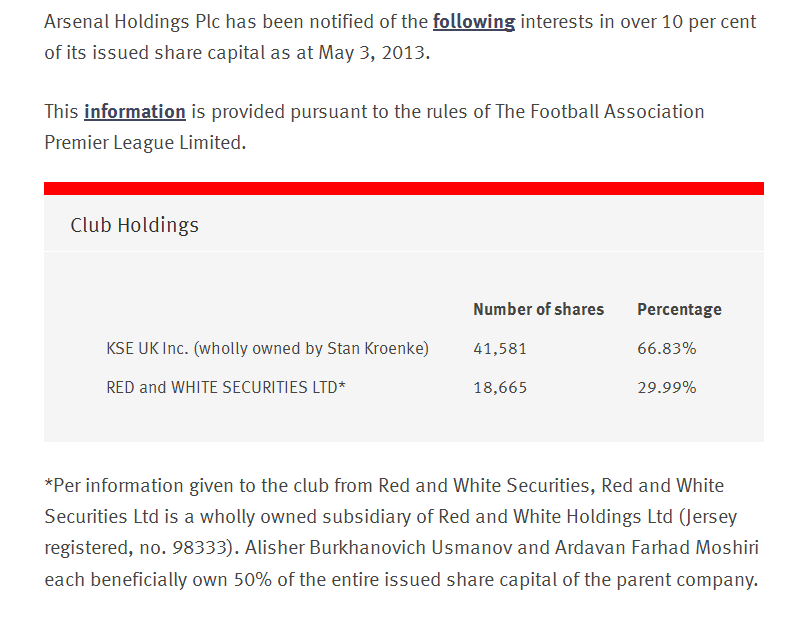Click the underlined "information" link
This screenshot has width=794, height=617.
[134, 111]
